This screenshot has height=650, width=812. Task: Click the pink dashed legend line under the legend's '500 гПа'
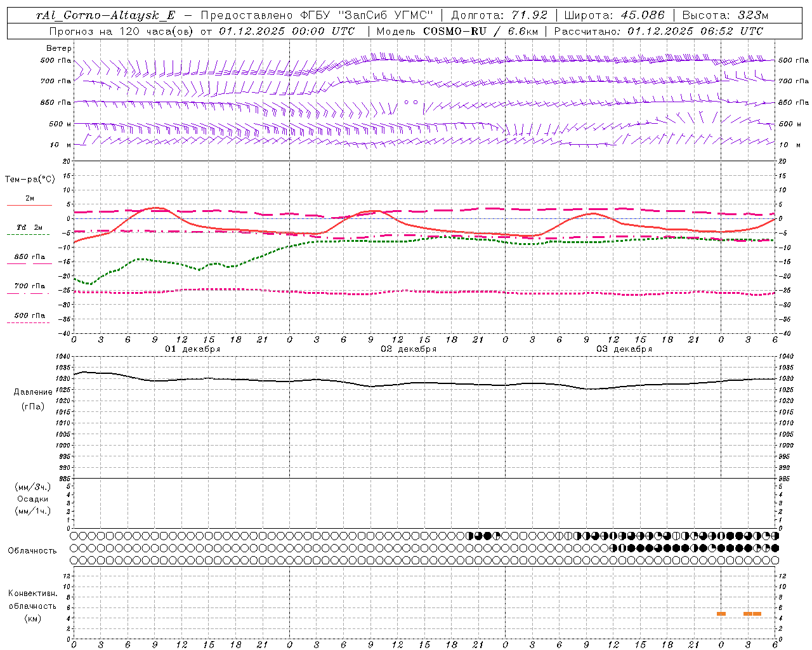point(28,322)
